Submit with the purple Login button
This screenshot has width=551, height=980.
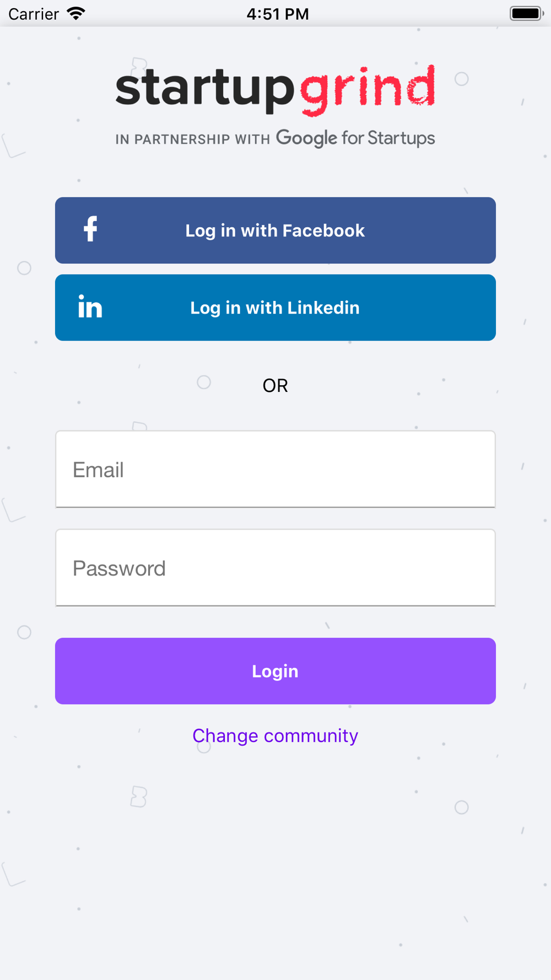275,671
